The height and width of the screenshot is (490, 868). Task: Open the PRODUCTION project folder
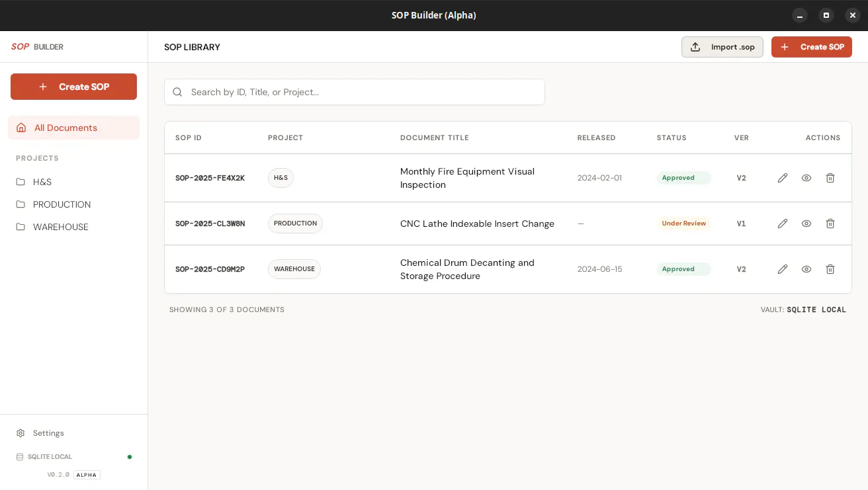[x=73, y=204]
